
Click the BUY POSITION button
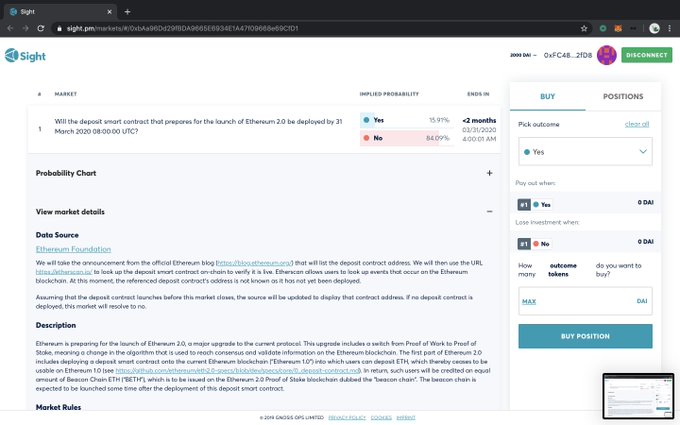click(x=585, y=336)
